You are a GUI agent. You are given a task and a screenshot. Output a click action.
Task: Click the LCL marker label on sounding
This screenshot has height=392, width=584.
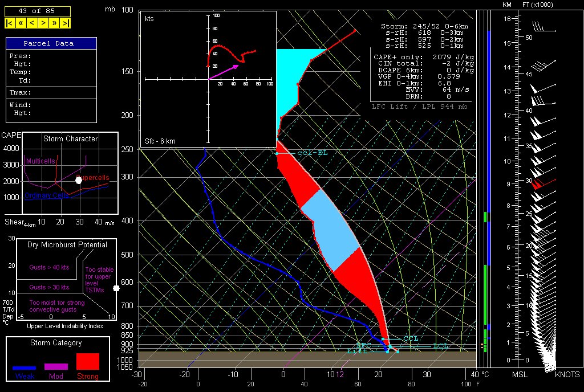(440, 346)
